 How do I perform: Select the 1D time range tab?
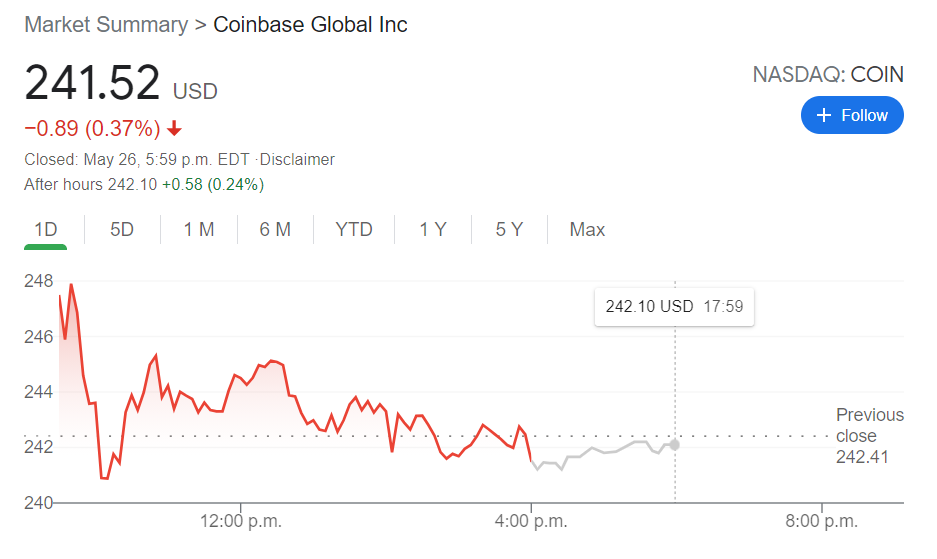pyautogui.click(x=46, y=230)
